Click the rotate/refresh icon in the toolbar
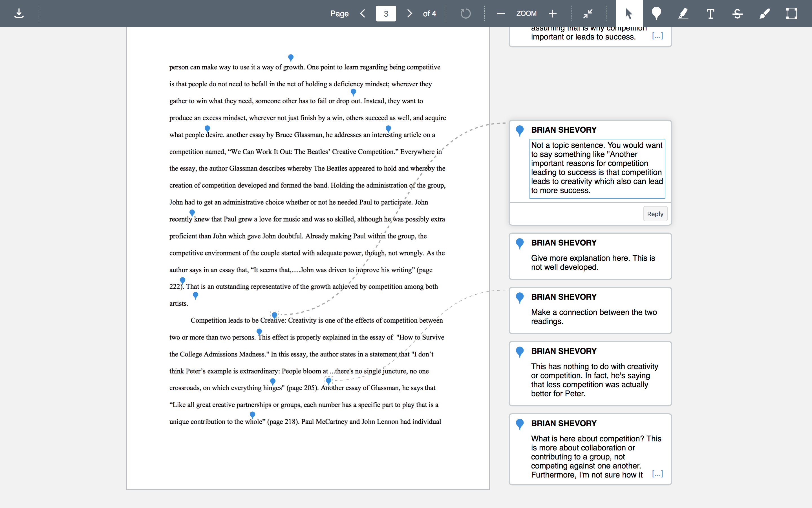812x508 pixels. tap(465, 14)
